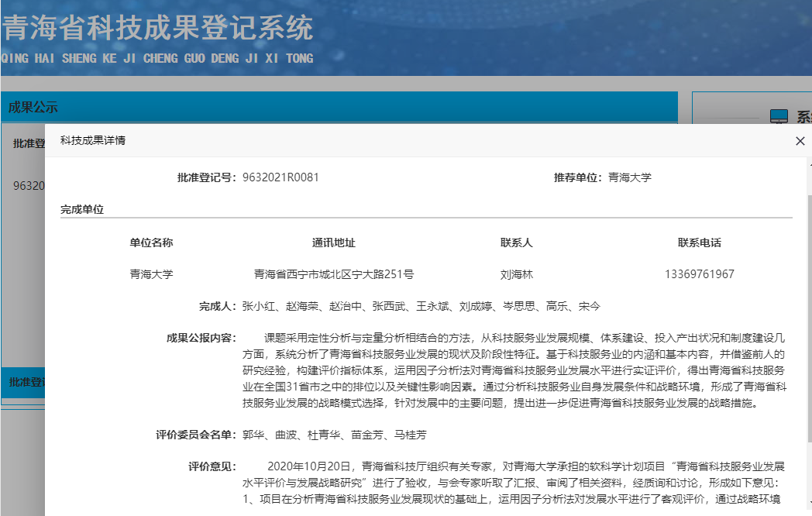Viewport: 812px width, 516px height.
Task: Click the 青海省科技成果登记系统 site title
Action: click(x=157, y=29)
